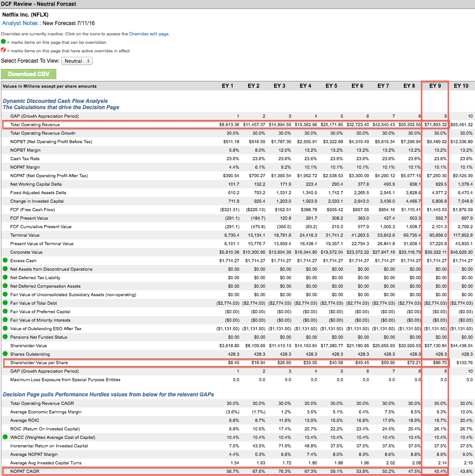
Task: Click the Fixed Adjusted Assets Delta label
Action: point(38,193)
